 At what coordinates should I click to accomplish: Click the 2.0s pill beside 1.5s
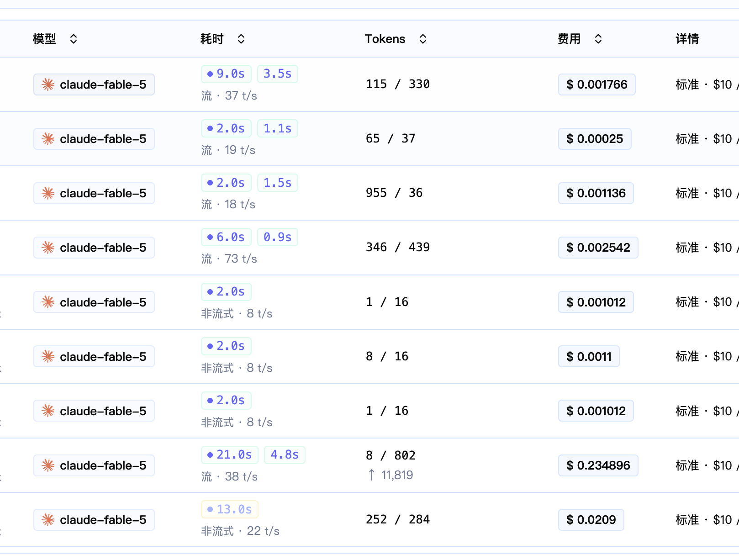coord(226,183)
